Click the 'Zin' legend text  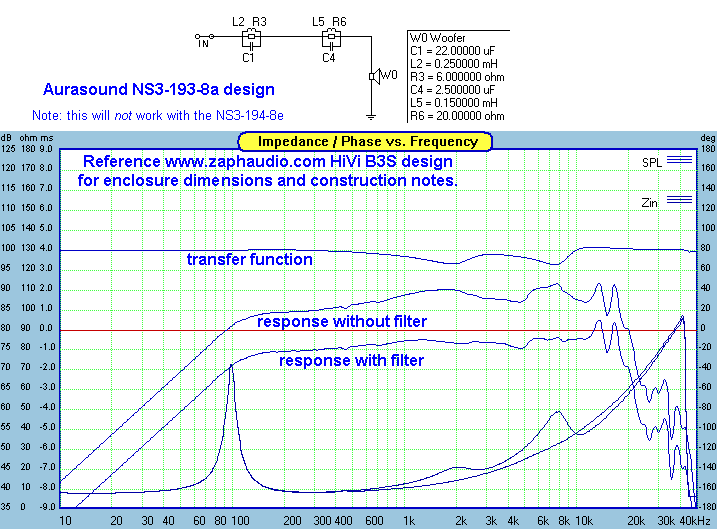point(649,203)
